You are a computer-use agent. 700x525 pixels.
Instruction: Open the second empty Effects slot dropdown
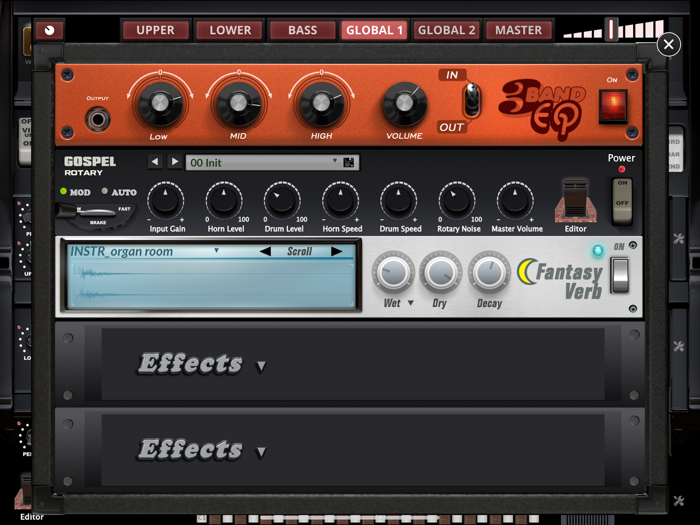coord(261,453)
